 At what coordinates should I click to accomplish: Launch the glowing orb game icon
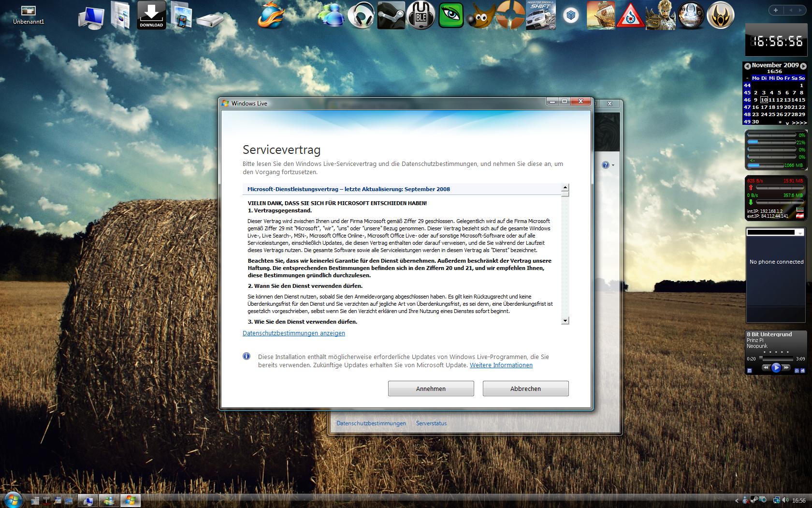pyautogui.click(x=691, y=15)
